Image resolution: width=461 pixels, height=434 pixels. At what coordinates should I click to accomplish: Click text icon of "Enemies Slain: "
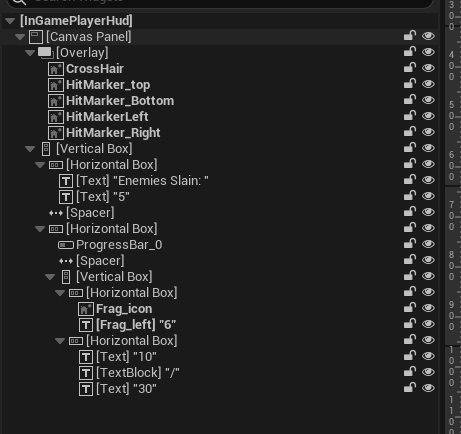pyautogui.click(x=66, y=181)
